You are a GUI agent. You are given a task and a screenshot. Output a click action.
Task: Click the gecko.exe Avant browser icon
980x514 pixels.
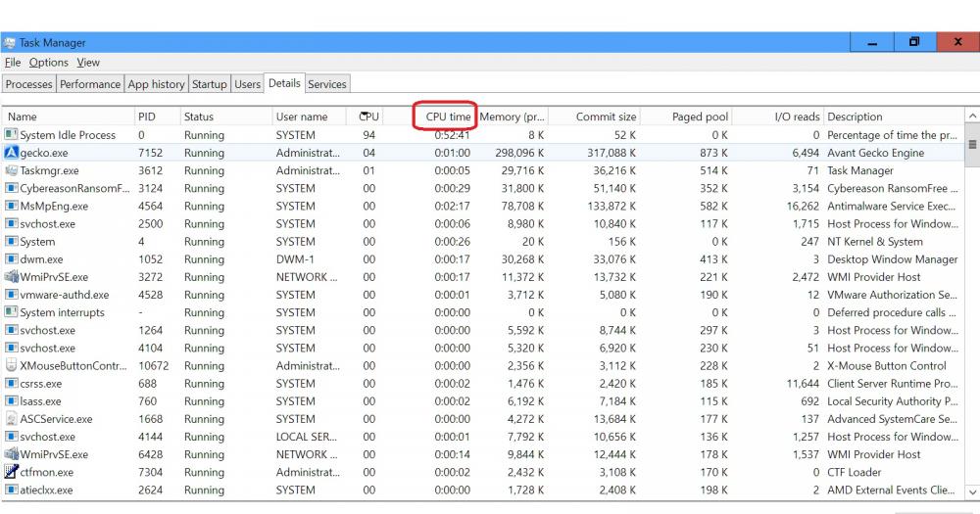11,153
